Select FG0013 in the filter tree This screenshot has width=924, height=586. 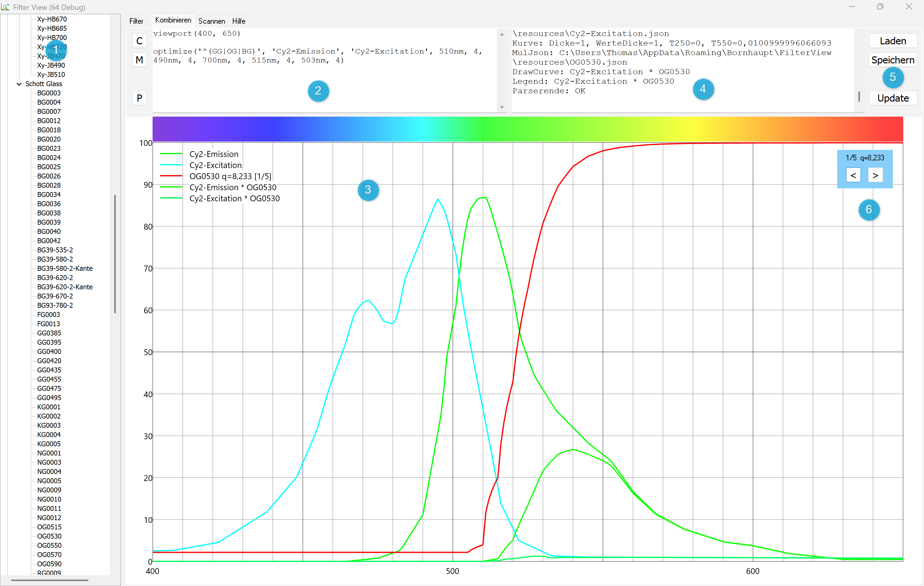48,324
